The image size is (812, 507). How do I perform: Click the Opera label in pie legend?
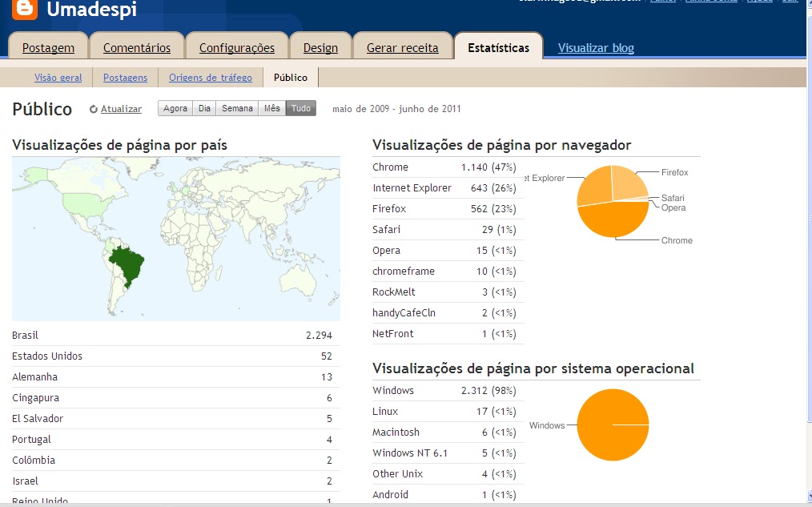click(x=673, y=207)
